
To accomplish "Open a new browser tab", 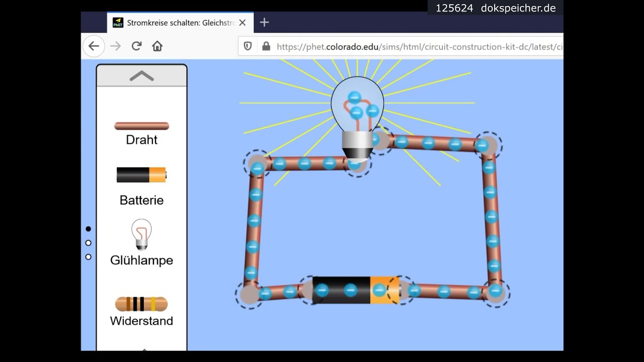I will point(264,22).
